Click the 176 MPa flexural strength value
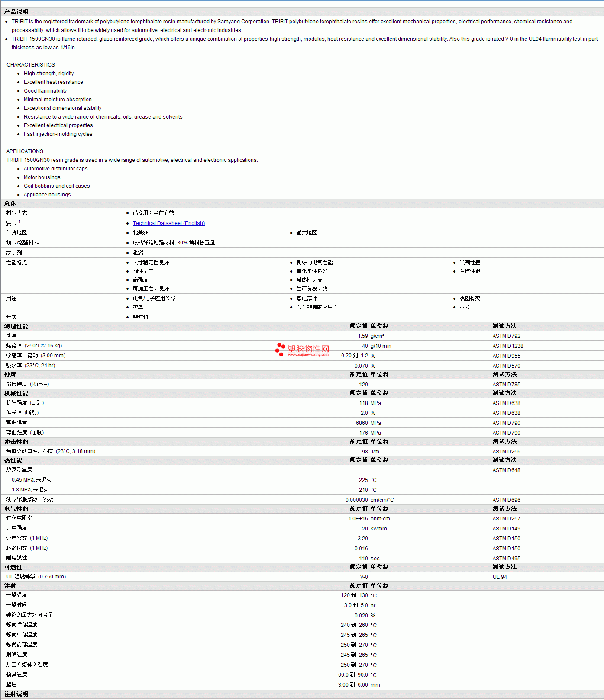 point(370,433)
